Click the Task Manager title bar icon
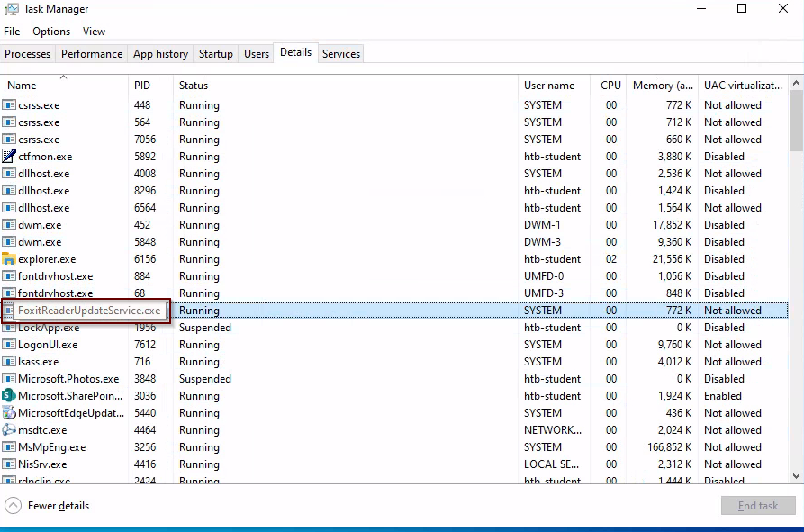The image size is (804, 532). (x=12, y=9)
